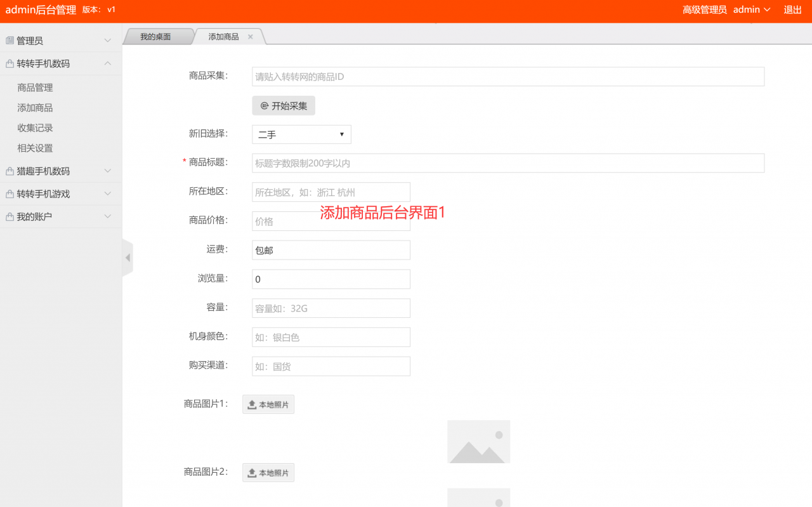Switch to the 我的桌面 tab
The height and width of the screenshot is (507, 812).
point(155,37)
